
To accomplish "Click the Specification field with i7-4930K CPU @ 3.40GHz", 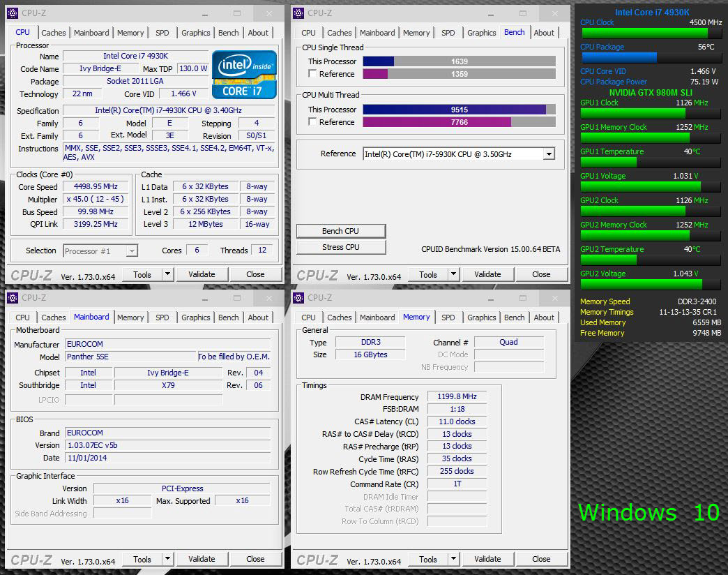I will click(169, 110).
